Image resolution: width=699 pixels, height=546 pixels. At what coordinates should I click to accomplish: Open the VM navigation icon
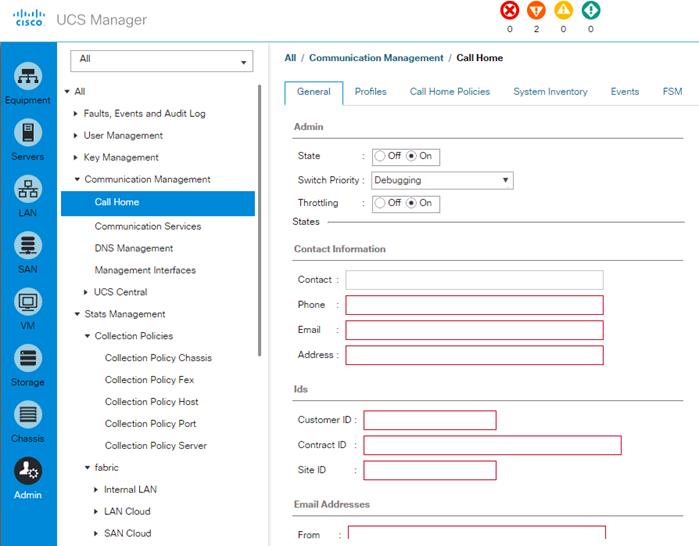28,302
